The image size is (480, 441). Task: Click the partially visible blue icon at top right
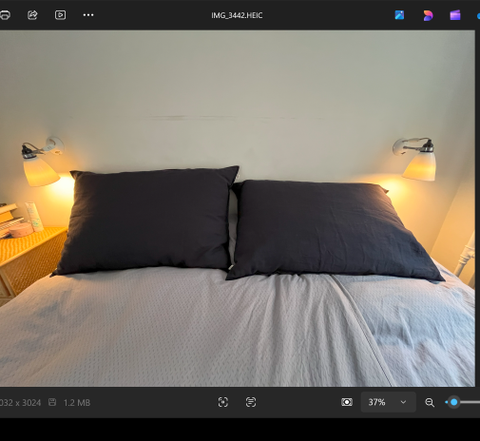coord(478,16)
